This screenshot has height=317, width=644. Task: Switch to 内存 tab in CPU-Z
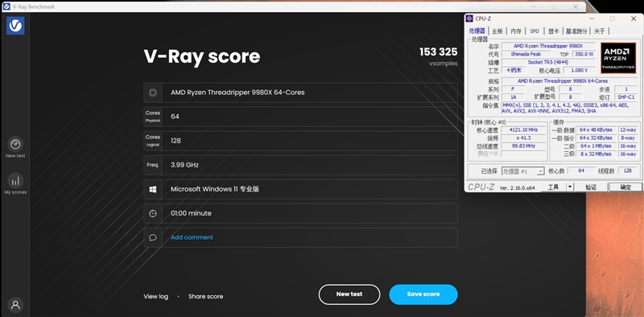(x=516, y=31)
